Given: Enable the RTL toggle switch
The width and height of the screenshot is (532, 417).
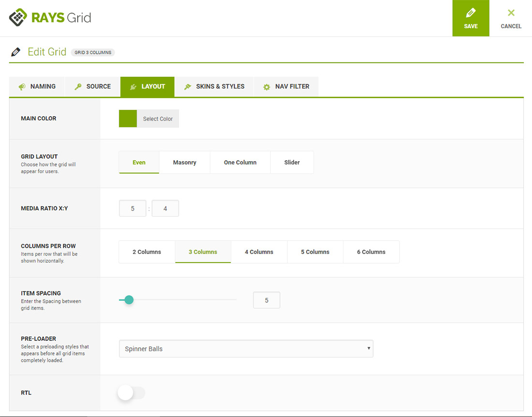Looking at the screenshot, I should tap(131, 393).
